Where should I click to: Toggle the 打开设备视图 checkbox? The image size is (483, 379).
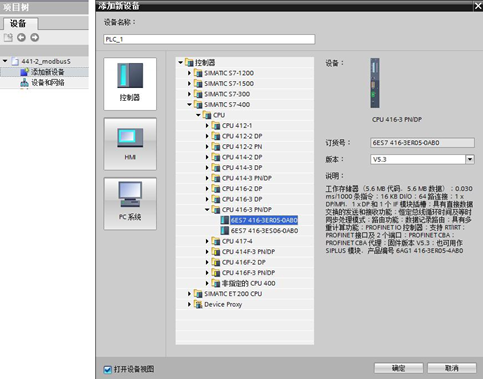point(107,369)
